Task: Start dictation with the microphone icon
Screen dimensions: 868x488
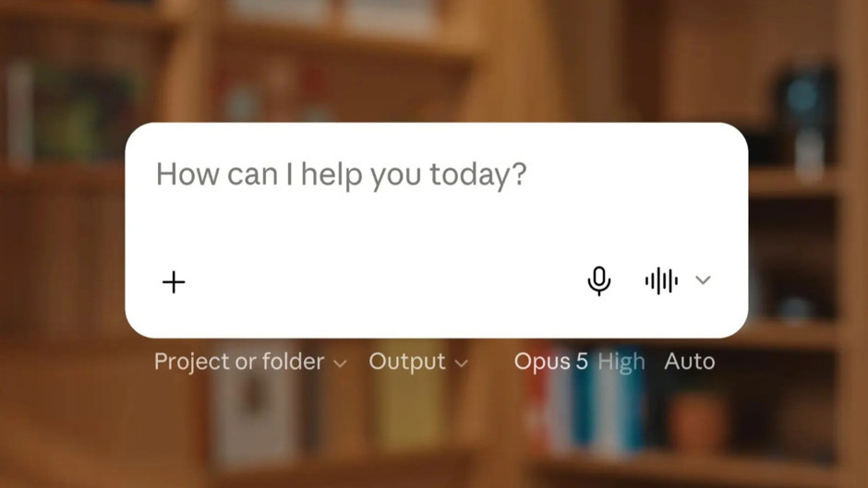Action: [599, 281]
